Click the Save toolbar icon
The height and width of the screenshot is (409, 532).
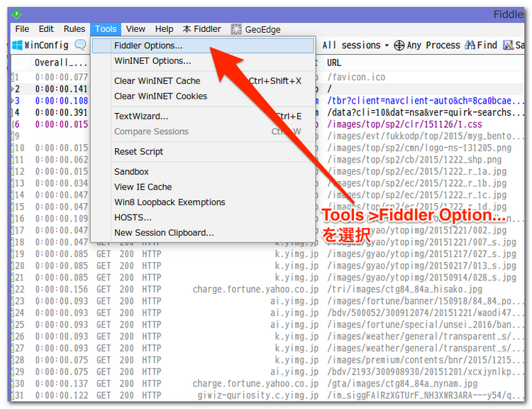pos(508,45)
